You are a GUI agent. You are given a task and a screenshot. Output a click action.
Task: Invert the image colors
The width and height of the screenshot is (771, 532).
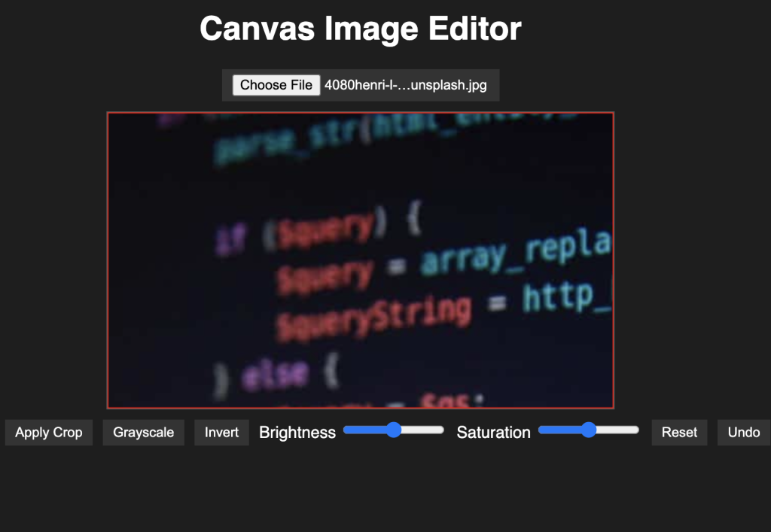tap(221, 432)
